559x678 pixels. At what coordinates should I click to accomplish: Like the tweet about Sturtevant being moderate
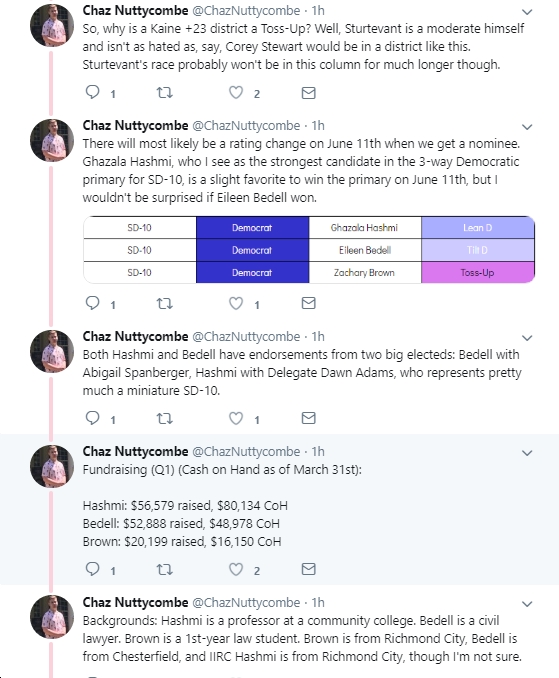[236, 93]
